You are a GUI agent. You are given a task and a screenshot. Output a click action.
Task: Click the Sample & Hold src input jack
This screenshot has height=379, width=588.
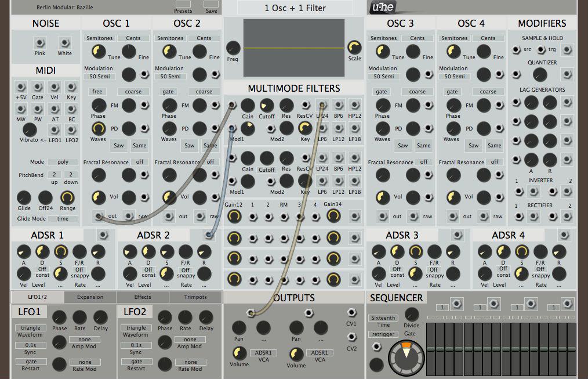pyautogui.click(x=516, y=49)
